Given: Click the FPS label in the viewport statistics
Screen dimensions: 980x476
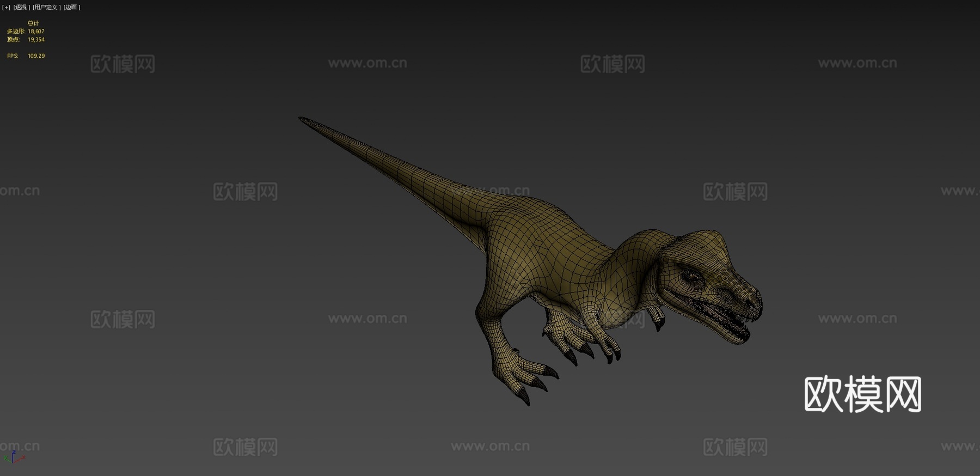Looking at the screenshot, I should tap(13, 56).
